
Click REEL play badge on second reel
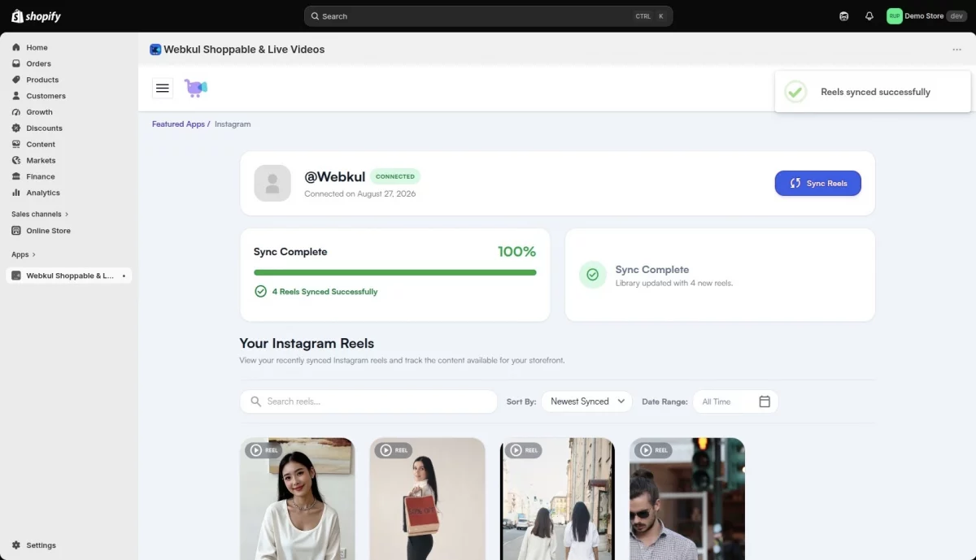pyautogui.click(x=394, y=450)
